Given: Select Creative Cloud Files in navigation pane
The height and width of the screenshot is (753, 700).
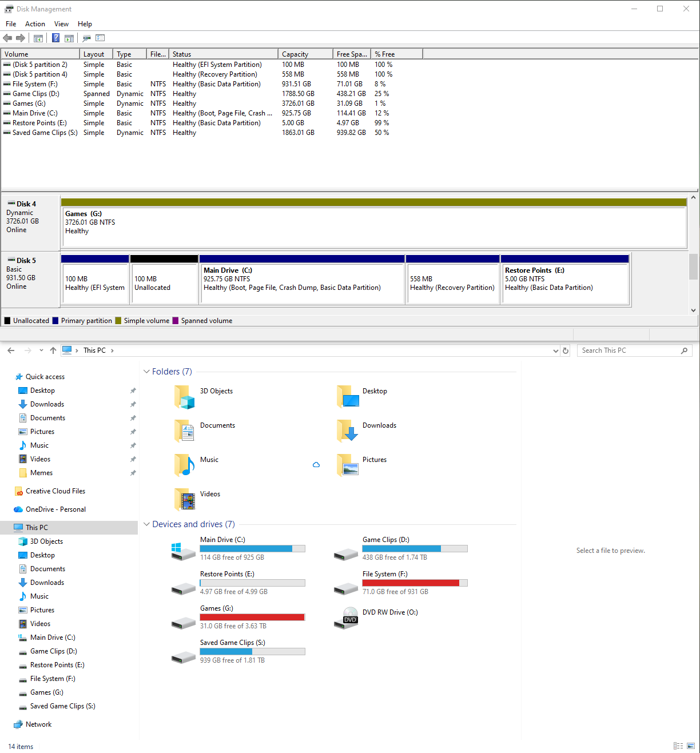Looking at the screenshot, I should (x=55, y=491).
